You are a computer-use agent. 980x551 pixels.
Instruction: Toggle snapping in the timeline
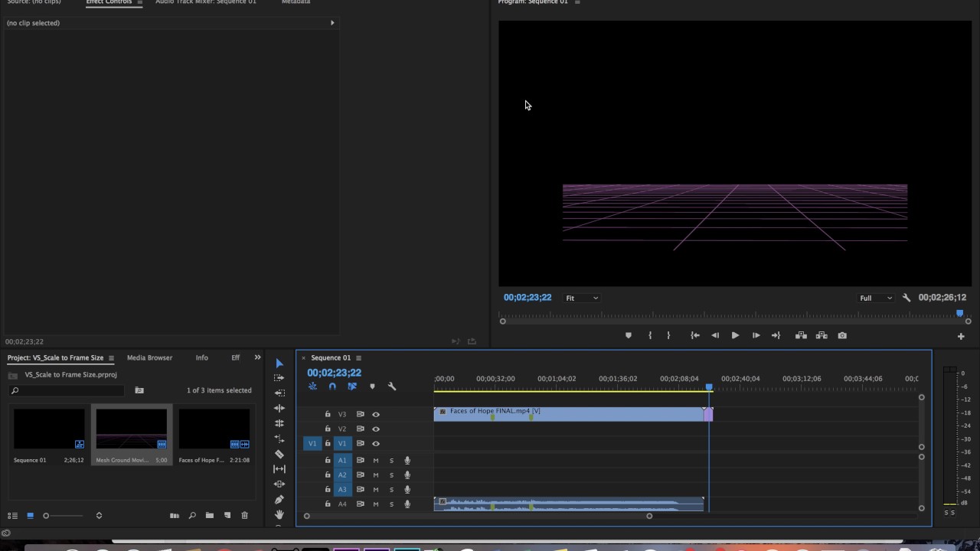332,386
